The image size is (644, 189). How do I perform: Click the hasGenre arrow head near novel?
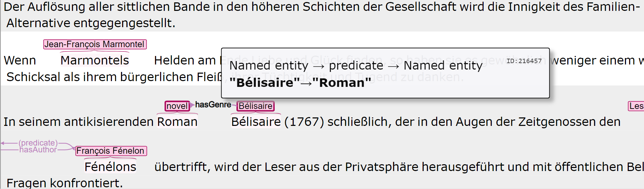coord(192,105)
